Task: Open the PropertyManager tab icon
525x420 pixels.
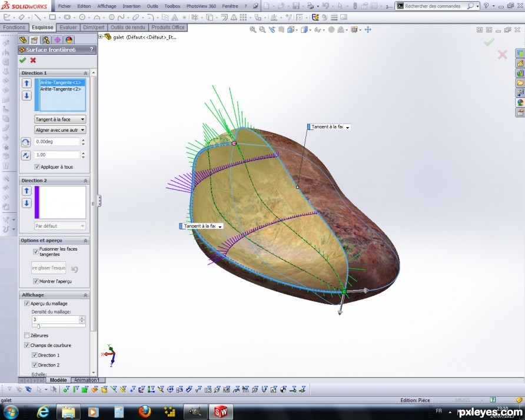Action: (35, 40)
